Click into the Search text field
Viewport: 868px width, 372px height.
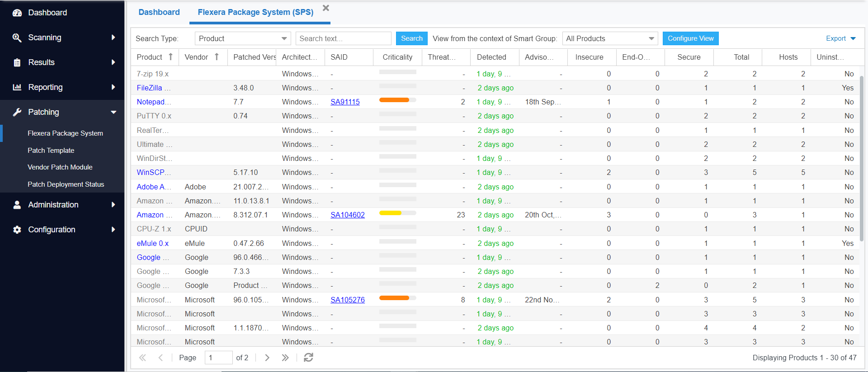point(343,38)
